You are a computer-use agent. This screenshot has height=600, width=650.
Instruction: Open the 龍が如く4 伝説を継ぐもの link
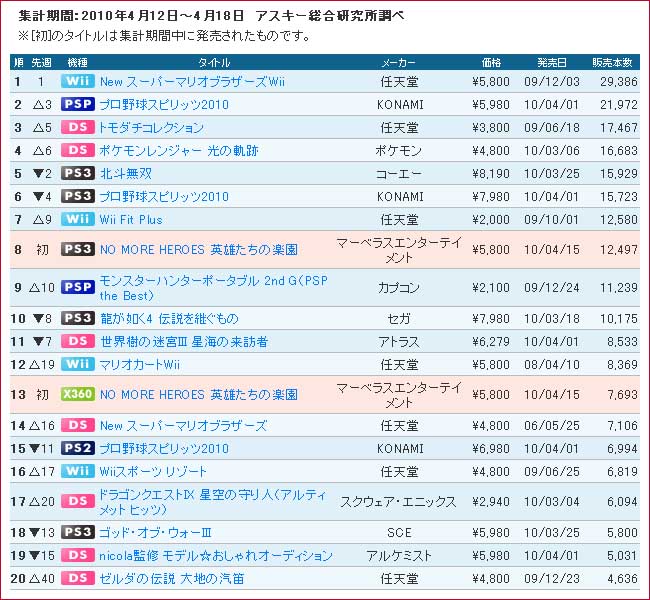click(169, 318)
